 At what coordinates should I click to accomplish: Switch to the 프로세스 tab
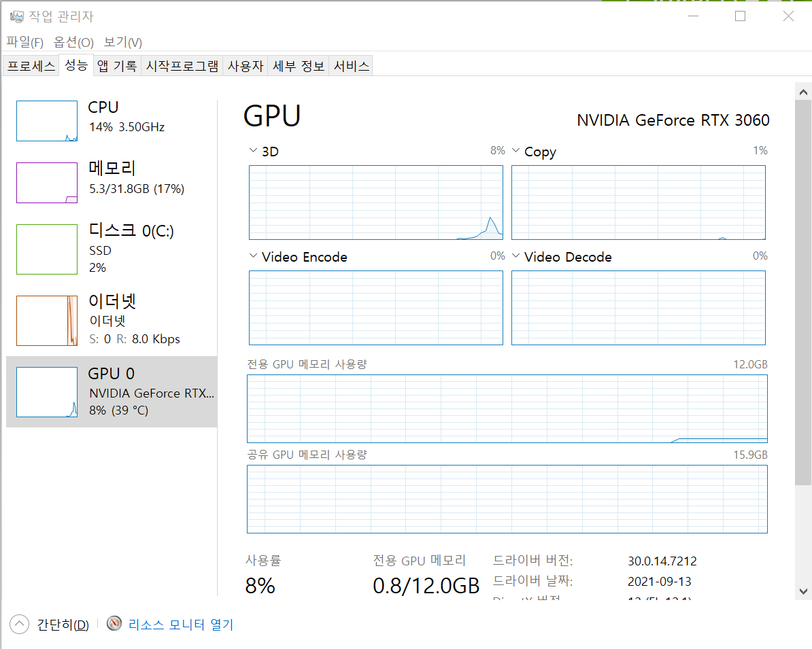(31, 66)
